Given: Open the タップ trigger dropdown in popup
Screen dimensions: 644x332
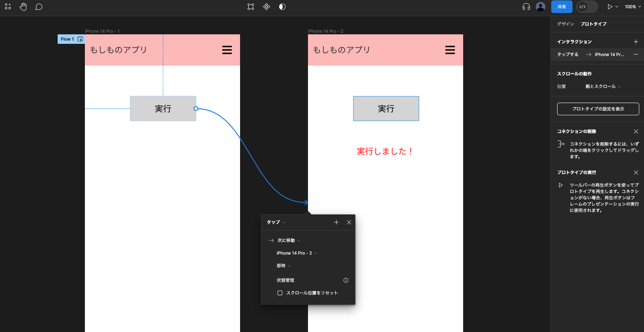Looking at the screenshot, I should [x=276, y=222].
